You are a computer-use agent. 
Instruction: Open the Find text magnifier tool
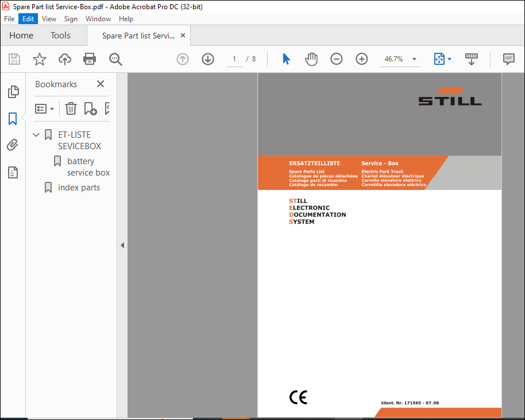pos(115,59)
